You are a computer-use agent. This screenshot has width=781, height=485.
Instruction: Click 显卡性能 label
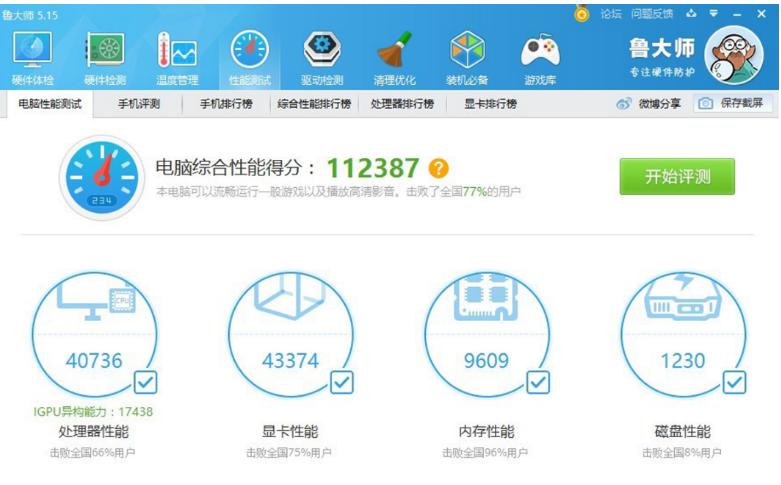pyautogui.click(x=290, y=431)
